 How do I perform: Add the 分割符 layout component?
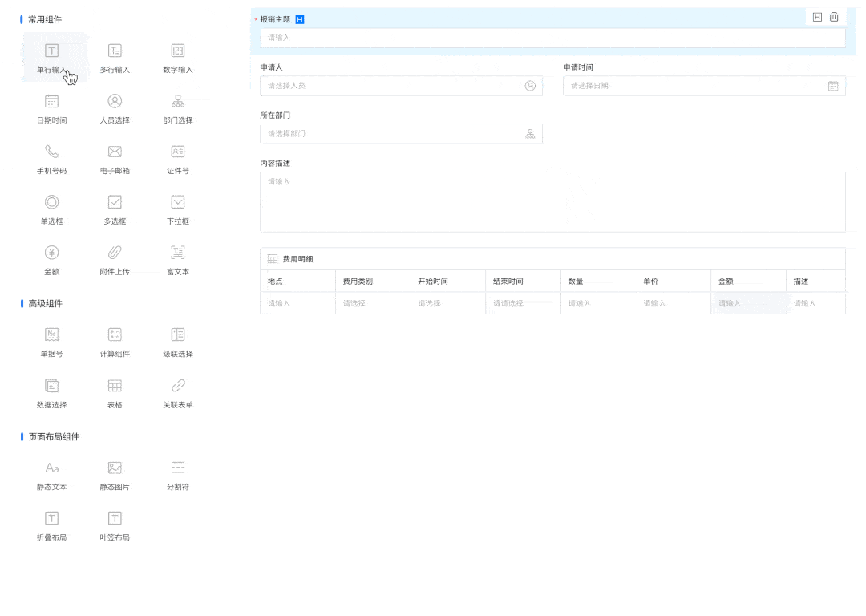(x=178, y=475)
